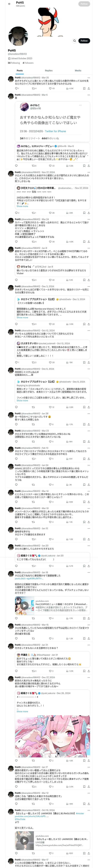Open more options on みけねこ quoted tweet
98x868 pixels.
[x=80, y=105]
